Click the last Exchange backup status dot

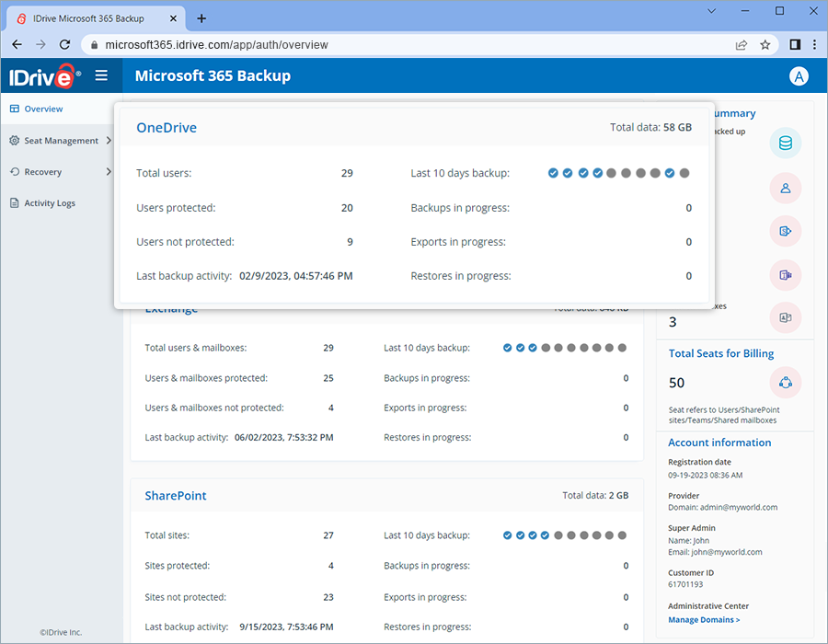622,348
